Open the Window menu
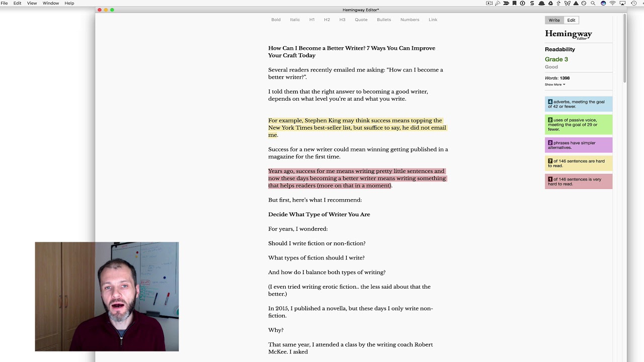The image size is (644, 362). click(x=51, y=3)
